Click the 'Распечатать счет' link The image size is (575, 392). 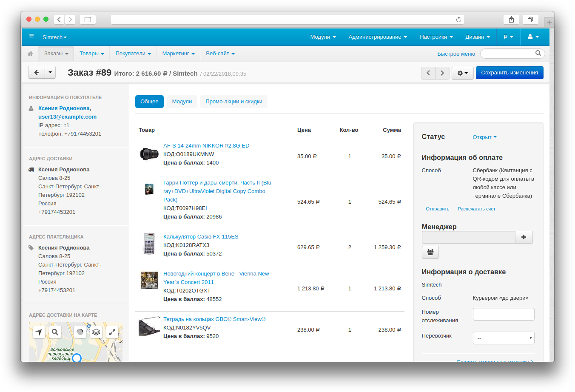(476, 209)
